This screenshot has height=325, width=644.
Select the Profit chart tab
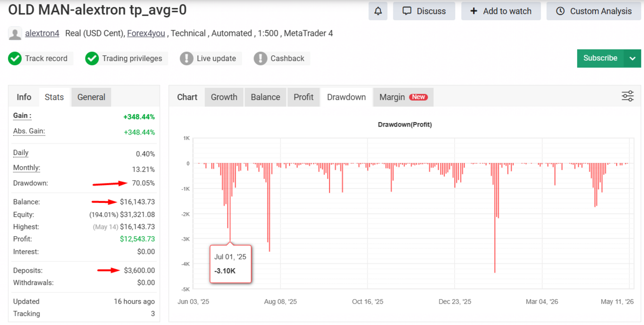click(x=304, y=97)
